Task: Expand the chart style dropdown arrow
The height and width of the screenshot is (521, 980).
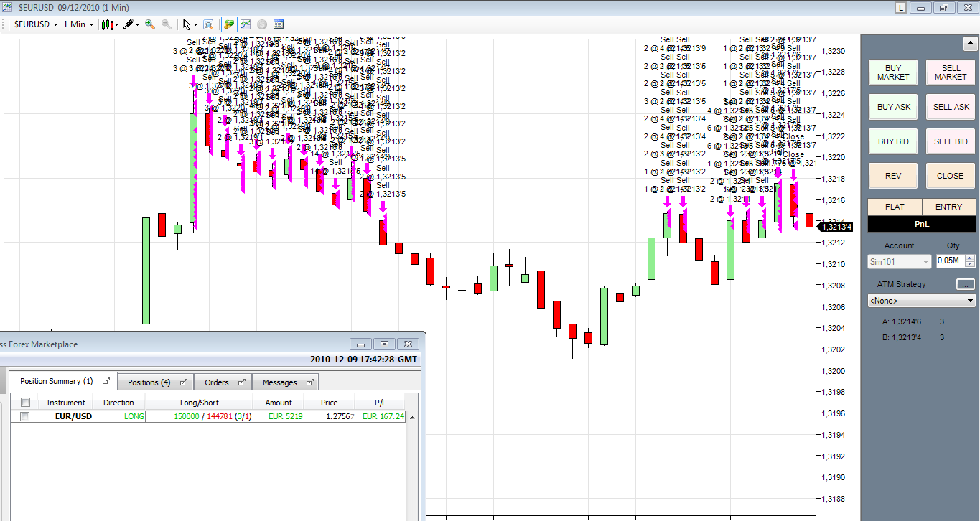Action: (116, 24)
